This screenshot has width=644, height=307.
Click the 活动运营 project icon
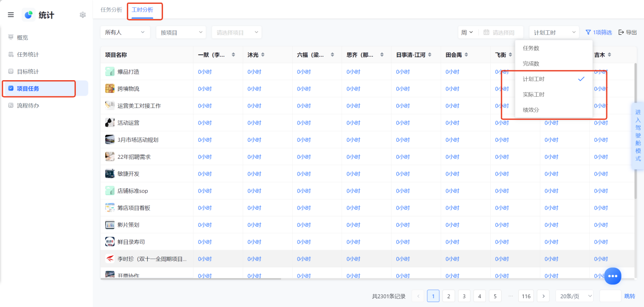point(110,123)
